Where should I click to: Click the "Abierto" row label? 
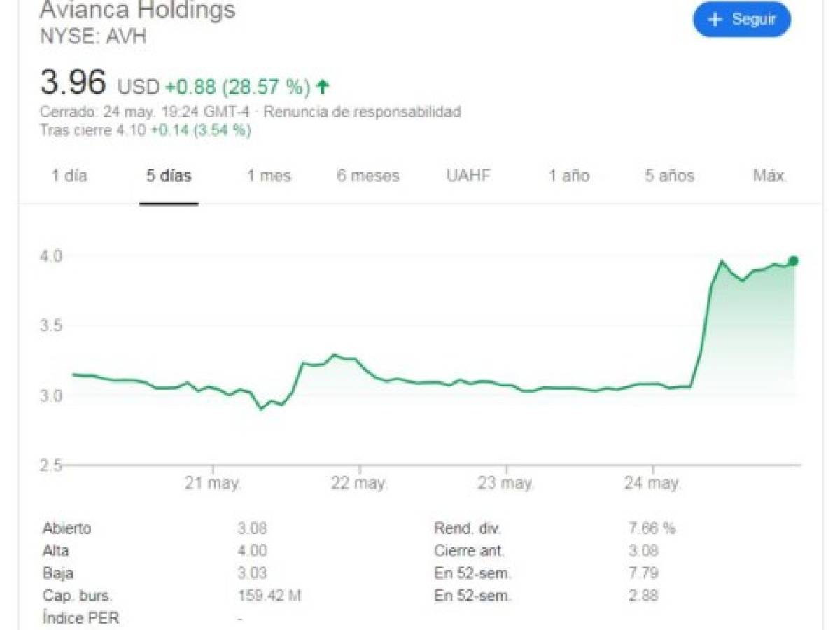[x=66, y=528]
